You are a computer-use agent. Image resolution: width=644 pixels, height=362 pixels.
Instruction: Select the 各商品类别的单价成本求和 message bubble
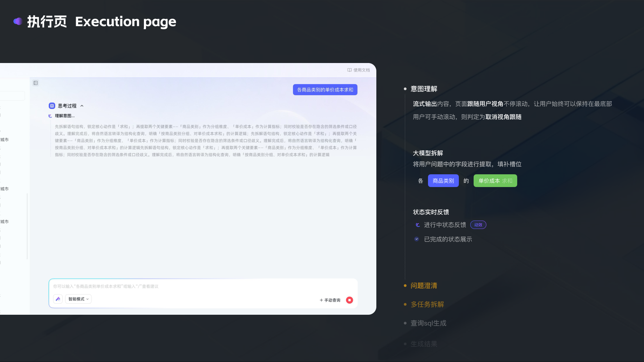point(325,90)
